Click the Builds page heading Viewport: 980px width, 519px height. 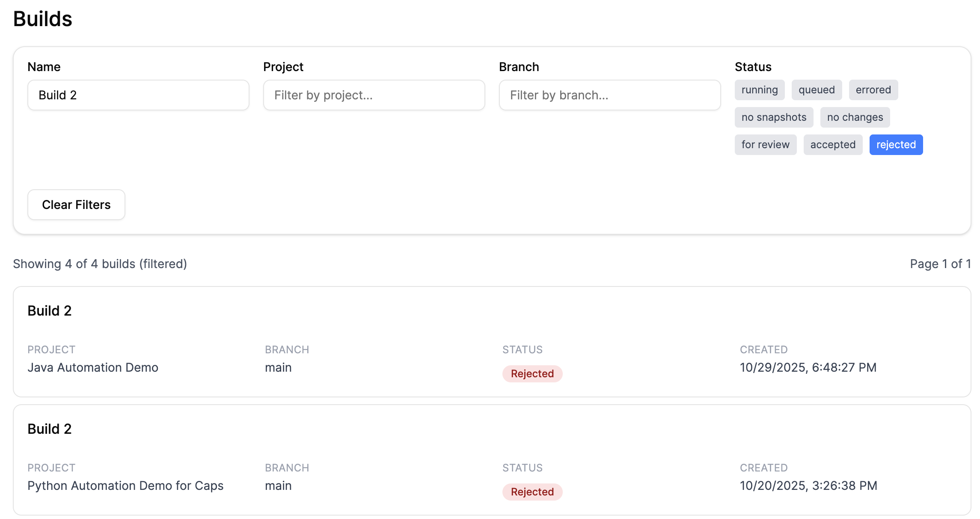pyautogui.click(x=43, y=19)
